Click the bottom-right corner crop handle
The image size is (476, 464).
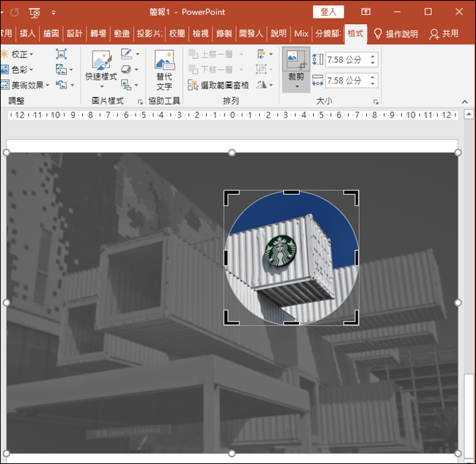[351, 317]
